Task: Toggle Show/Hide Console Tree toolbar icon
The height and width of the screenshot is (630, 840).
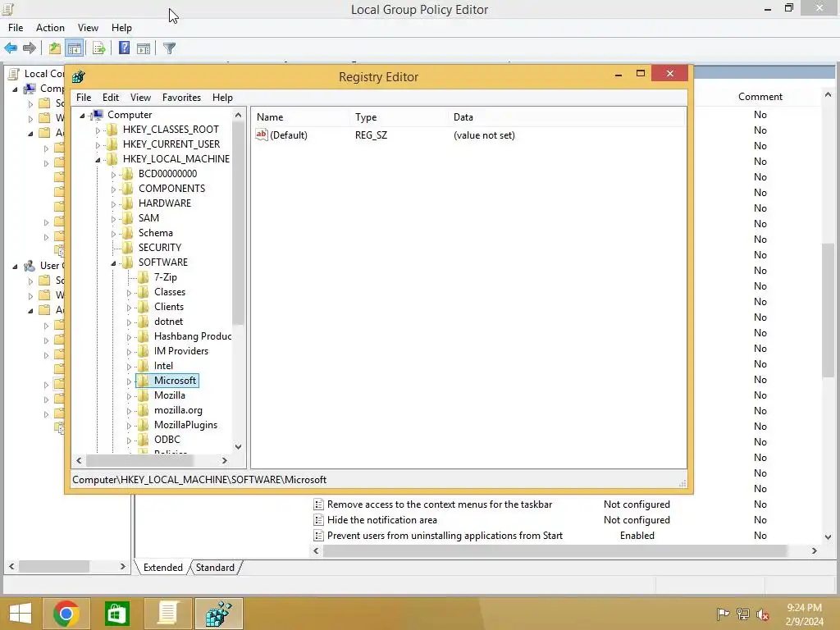Action: pyautogui.click(x=75, y=48)
